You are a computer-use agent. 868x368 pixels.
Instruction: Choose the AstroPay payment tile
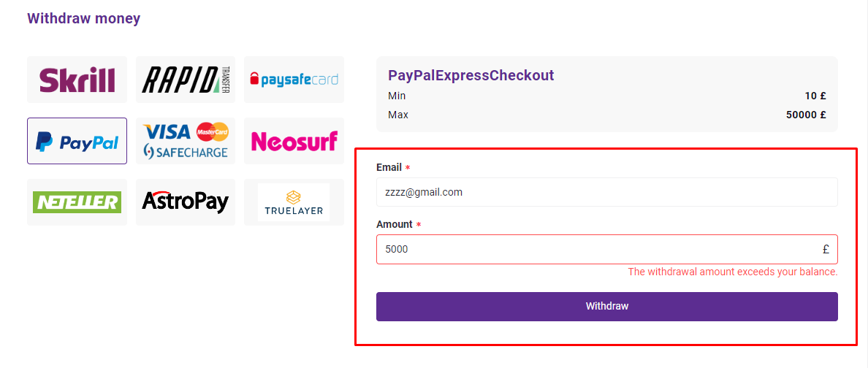(186, 202)
